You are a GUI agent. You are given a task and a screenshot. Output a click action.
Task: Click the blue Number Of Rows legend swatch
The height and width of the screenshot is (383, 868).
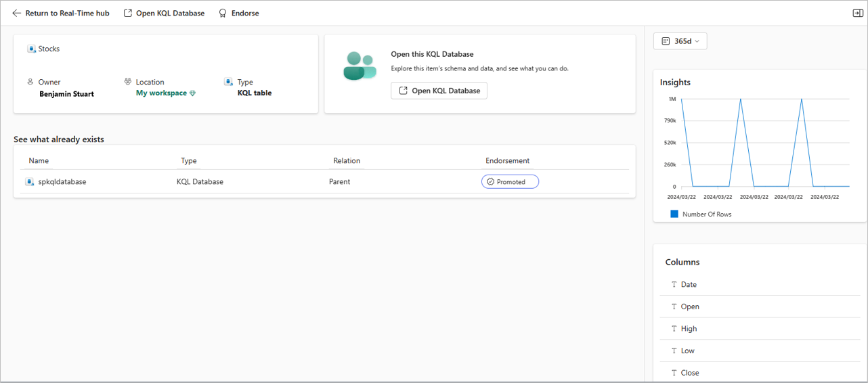[674, 214]
